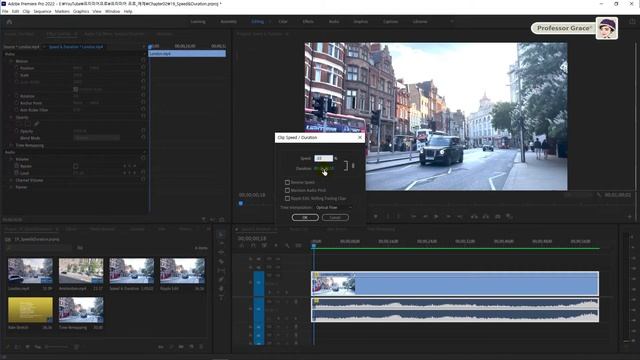Select the Hand tool
The width and height of the screenshot is (640, 360).
221,289
